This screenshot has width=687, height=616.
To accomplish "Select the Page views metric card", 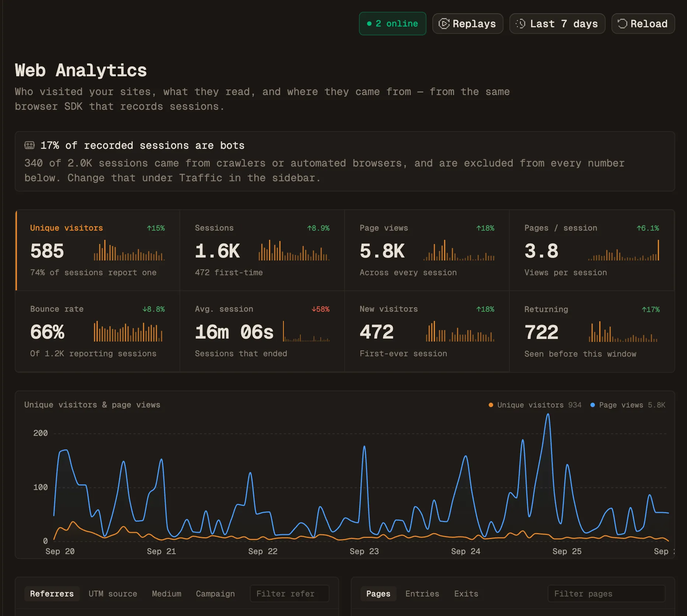I will pyautogui.click(x=427, y=251).
